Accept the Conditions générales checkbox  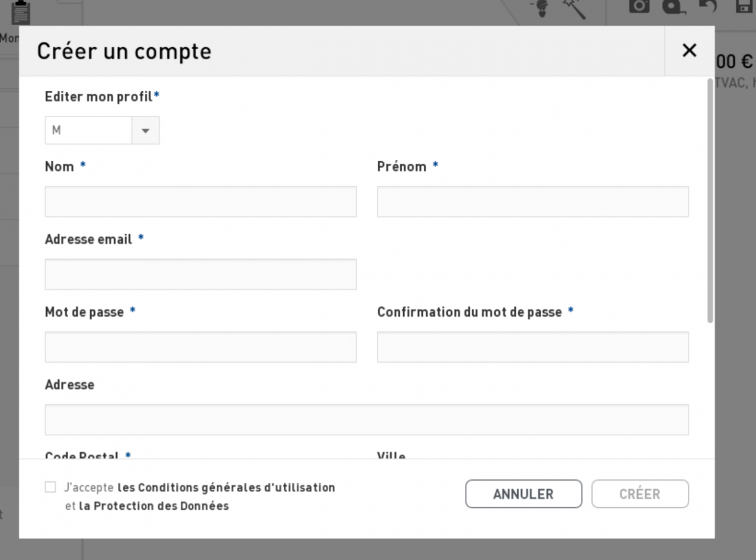(50, 487)
